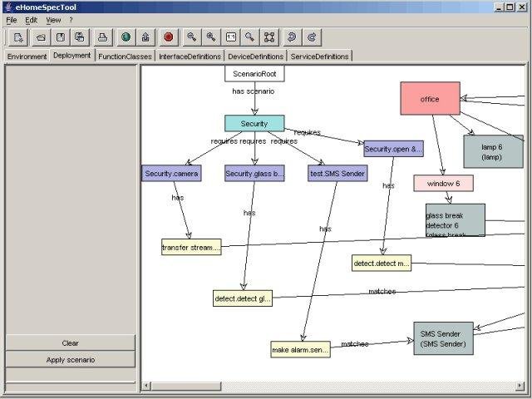Click the horizontal scrollbar left arrow
The height and width of the screenshot is (399, 532).
pyautogui.click(x=146, y=386)
